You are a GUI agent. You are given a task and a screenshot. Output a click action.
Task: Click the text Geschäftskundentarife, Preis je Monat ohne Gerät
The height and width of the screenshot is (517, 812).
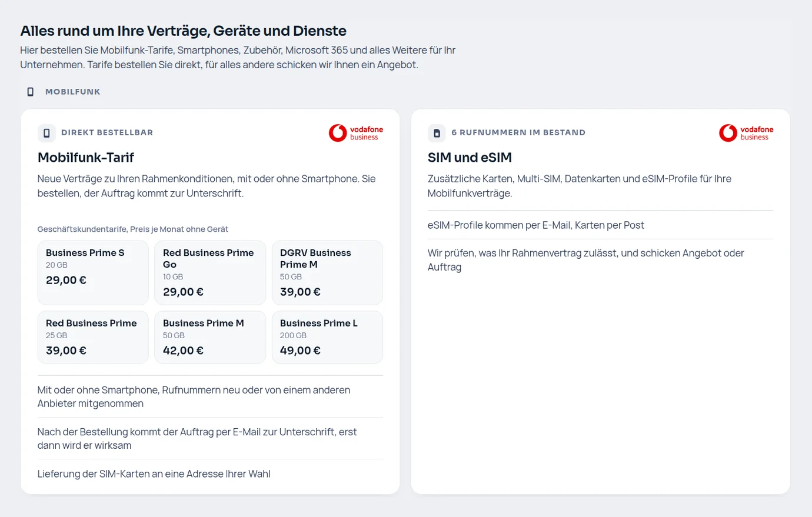133,229
